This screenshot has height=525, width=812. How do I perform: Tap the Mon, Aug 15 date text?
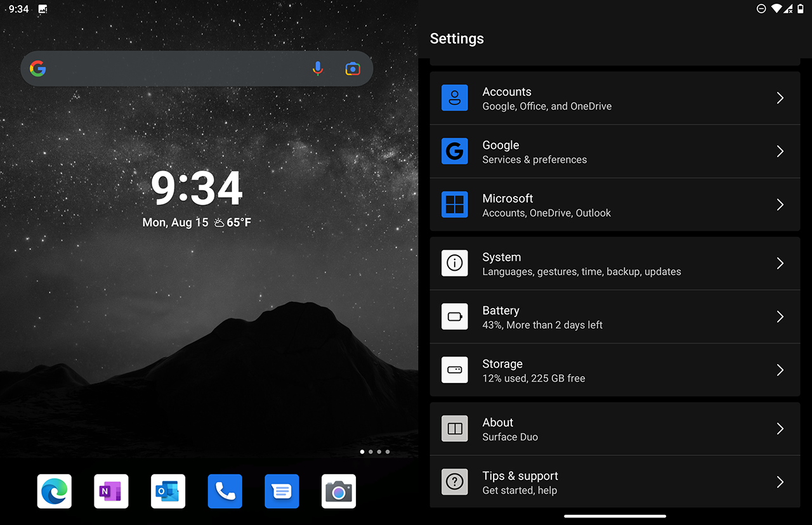[x=175, y=223]
